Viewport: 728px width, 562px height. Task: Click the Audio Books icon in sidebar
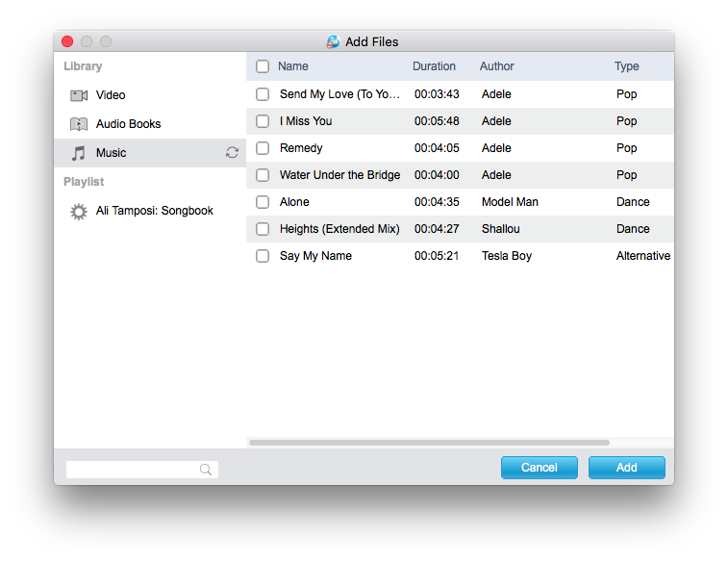click(79, 124)
